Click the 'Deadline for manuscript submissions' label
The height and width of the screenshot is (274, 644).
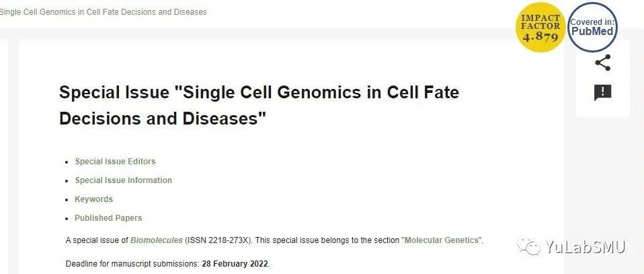(132, 263)
